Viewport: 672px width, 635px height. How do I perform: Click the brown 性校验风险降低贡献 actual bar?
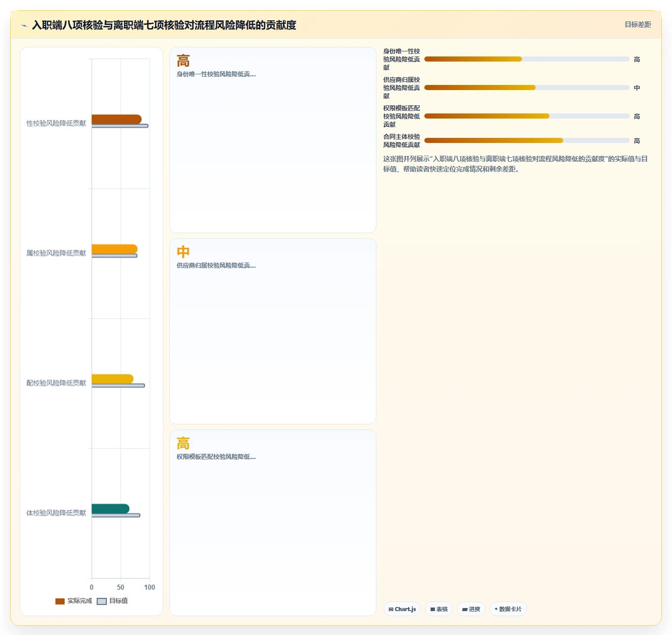tap(116, 119)
